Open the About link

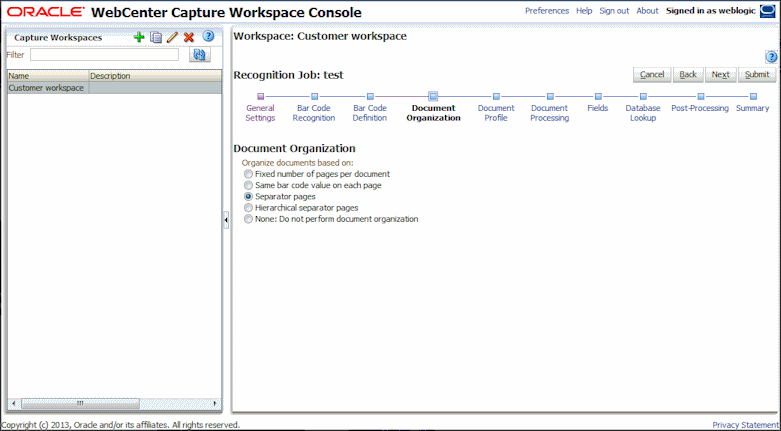tap(648, 11)
